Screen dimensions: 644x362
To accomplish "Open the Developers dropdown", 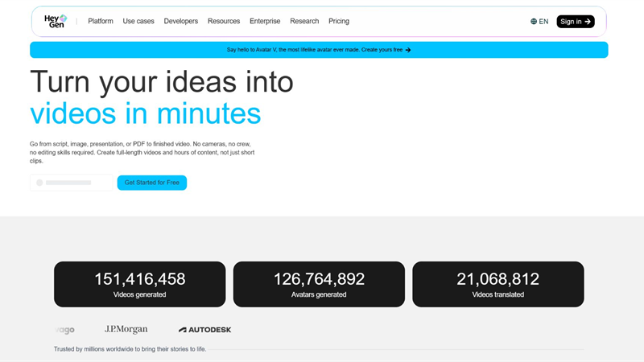I will pos(180,21).
